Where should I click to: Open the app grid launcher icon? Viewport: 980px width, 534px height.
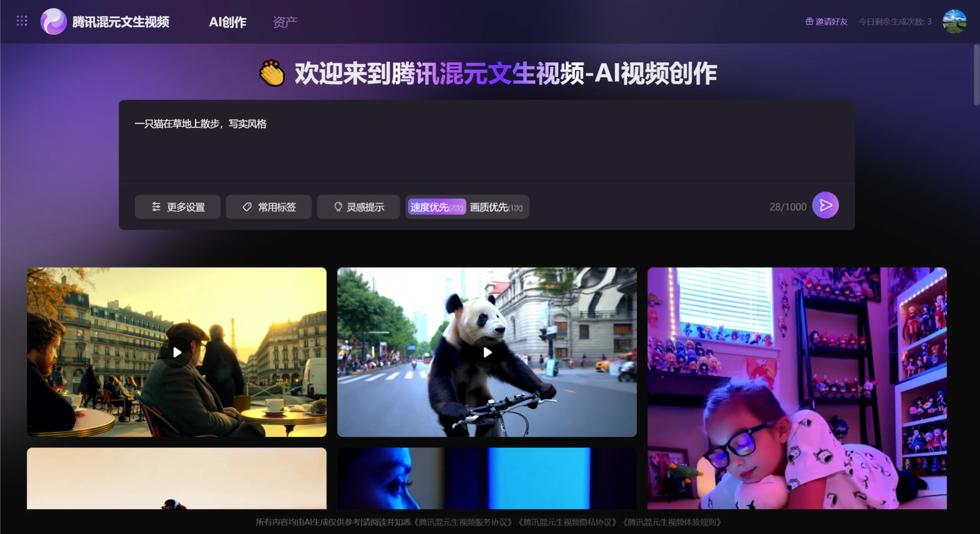click(22, 21)
